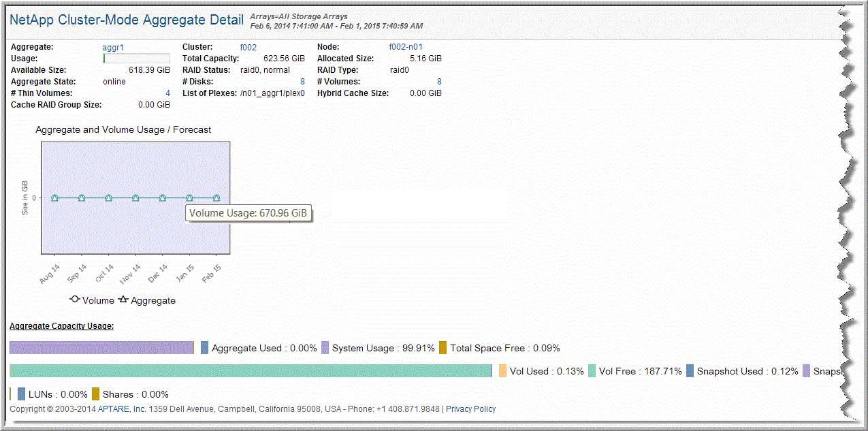The width and height of the screenshot is (868, 431).
Task: Click the Vol Free teal swatch
Action: (592, 371)
